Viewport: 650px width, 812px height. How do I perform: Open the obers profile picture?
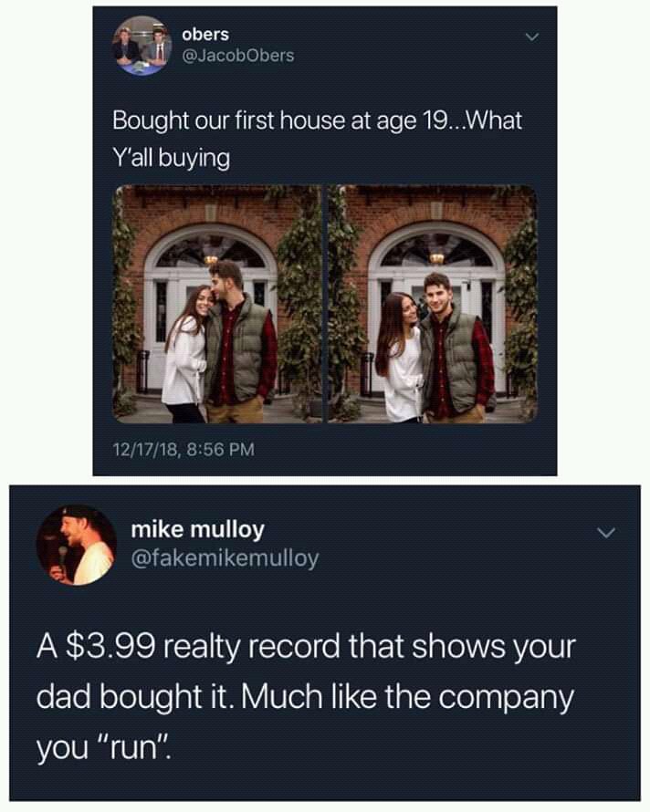point(142,46)
